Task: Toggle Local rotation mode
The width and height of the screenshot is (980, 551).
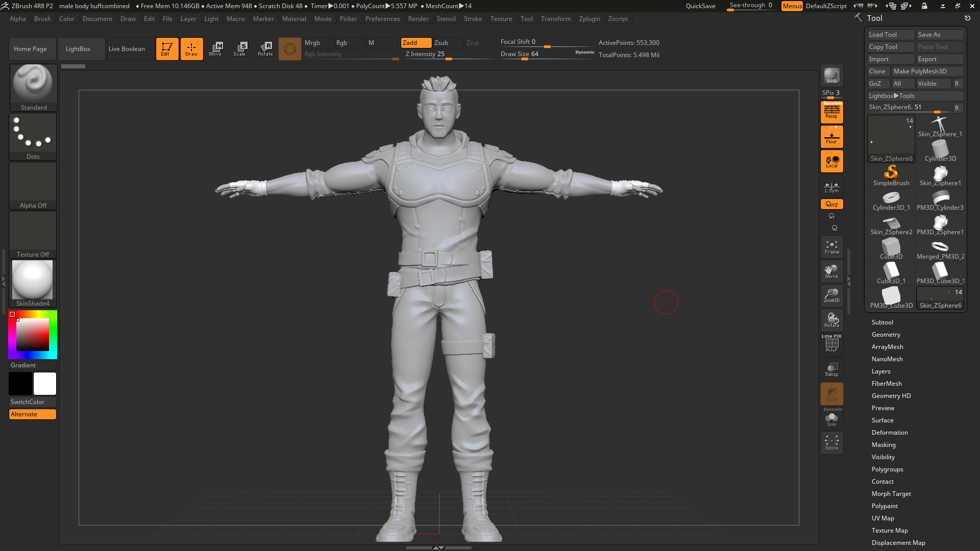Action: pos(831,162)
